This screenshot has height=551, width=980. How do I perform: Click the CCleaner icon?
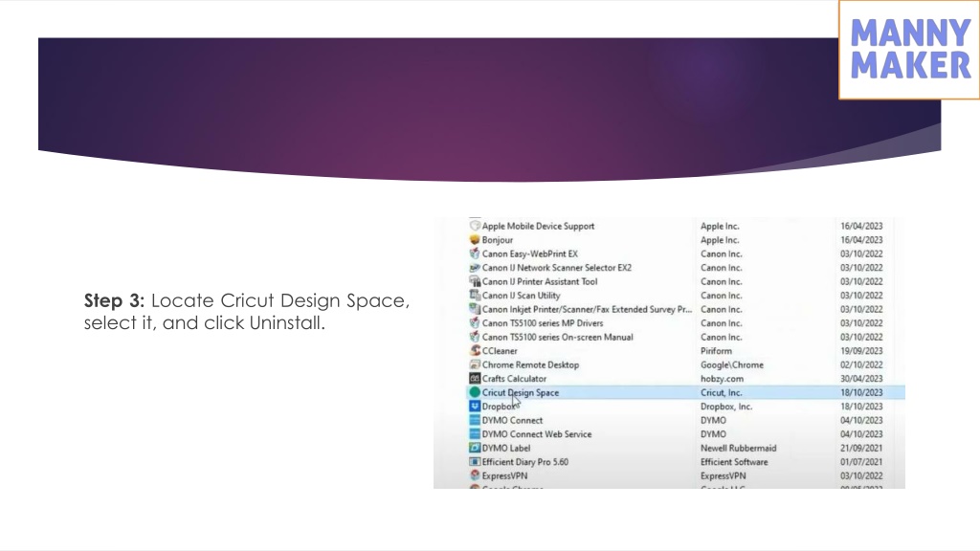[475, 350]
